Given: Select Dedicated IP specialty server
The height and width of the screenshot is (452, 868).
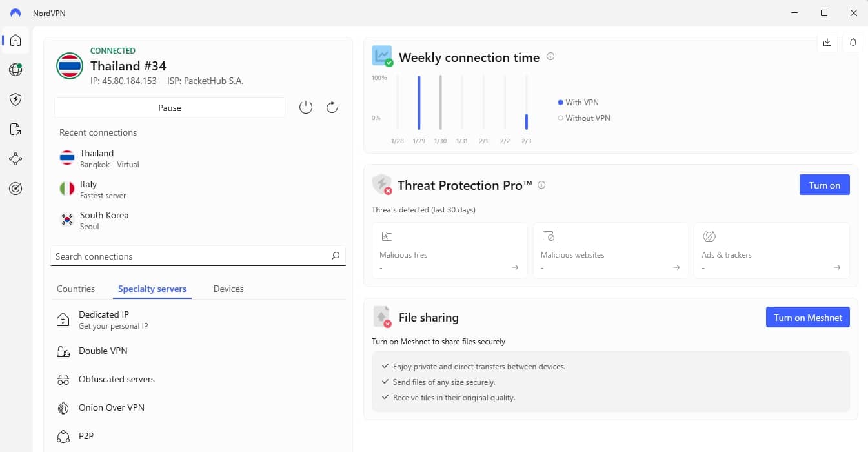Looking at the screenshot, I should point(199,320).
